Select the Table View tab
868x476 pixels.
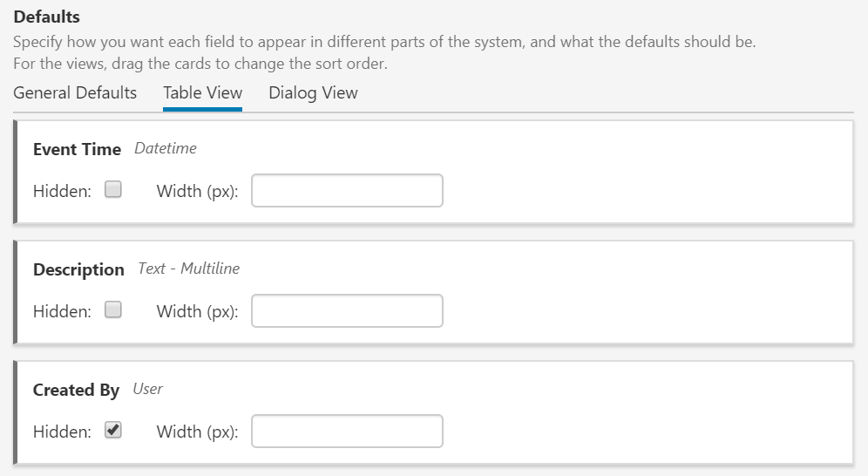(202, 92)
